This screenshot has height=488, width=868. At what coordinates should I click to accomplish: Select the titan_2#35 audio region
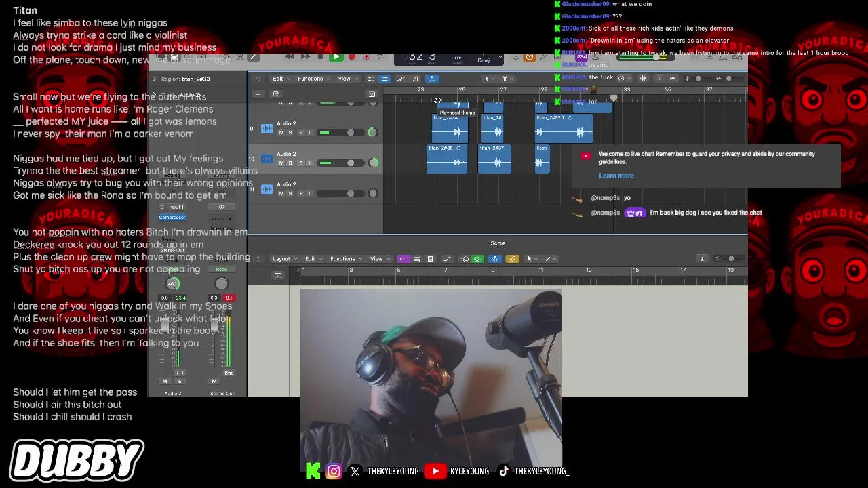pos(447,159)
